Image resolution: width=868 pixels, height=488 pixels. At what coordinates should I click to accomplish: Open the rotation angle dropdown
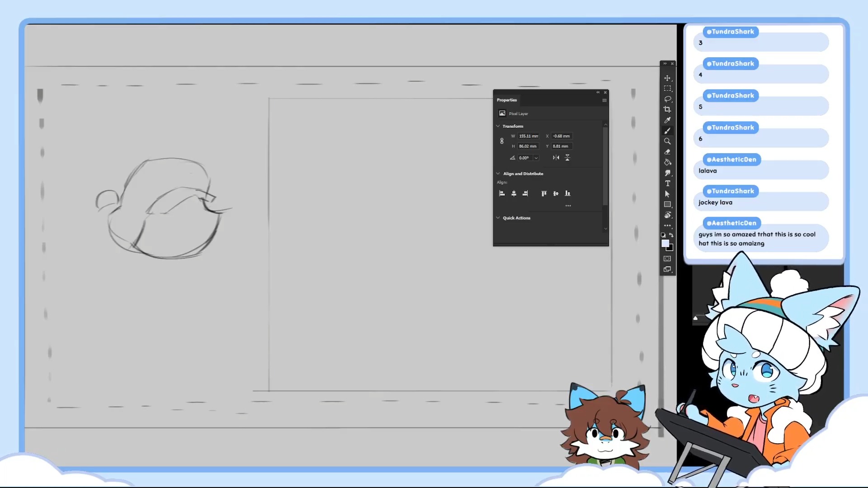point(536,158)
